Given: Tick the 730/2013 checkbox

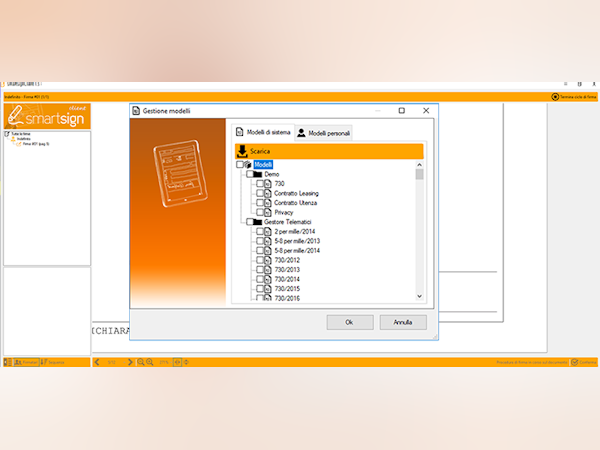Looking at the screenshot, I should tap(260, 270).
